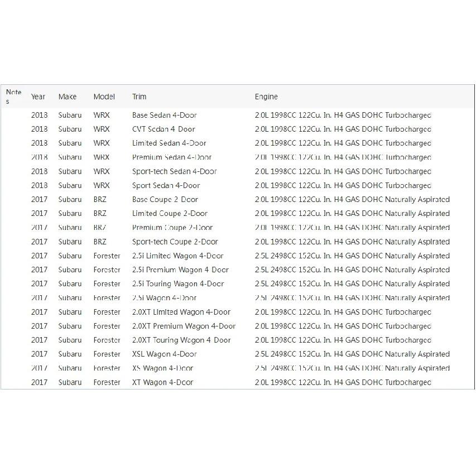Click the Trim column header
The height and width of the screenshot is (476, 476).
coord(139,97)
